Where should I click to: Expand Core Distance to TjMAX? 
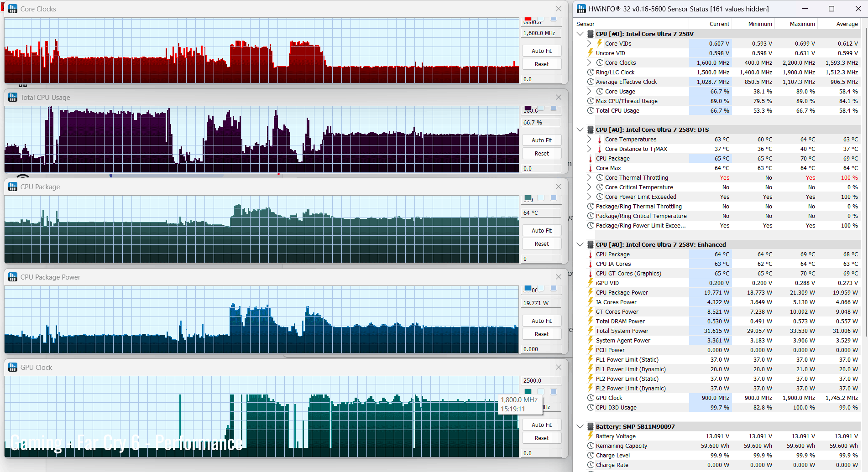pos(589,149)
